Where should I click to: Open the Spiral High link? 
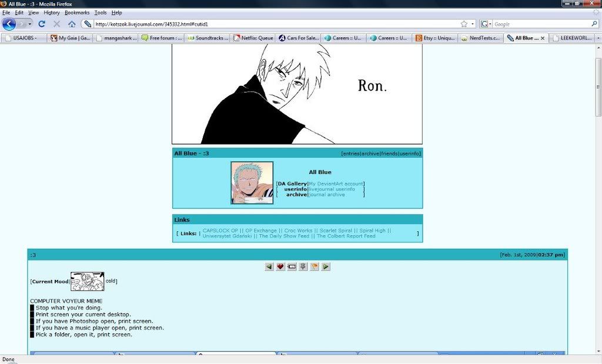372,231
